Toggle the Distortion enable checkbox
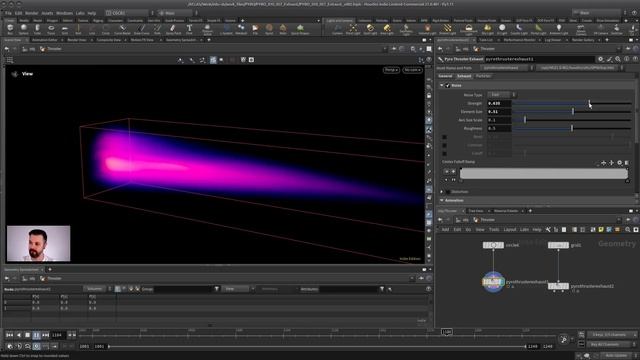This screenshot has height=360, width=640. pos(448,191)
